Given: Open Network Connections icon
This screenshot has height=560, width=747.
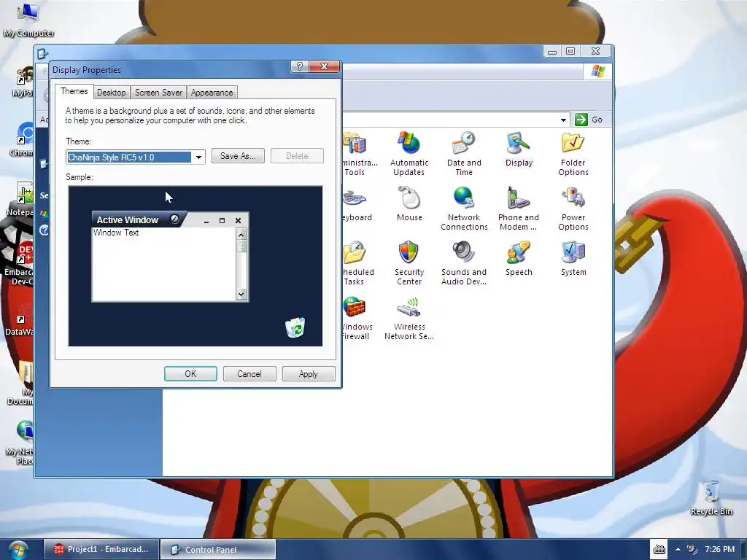Looking at the screenshot, I should pyautogui.click(x=464, y=208).
